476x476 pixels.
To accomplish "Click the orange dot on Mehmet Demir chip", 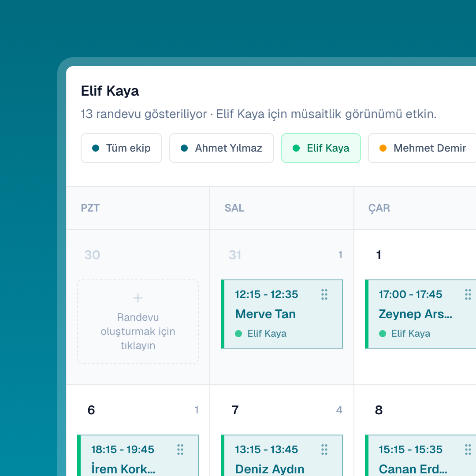I will click(383, 148).
